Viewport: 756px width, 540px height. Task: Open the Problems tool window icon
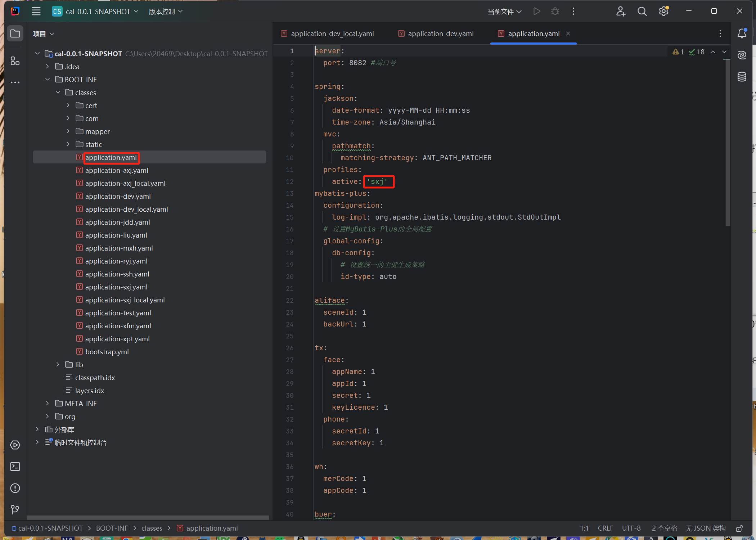(15, 488)
